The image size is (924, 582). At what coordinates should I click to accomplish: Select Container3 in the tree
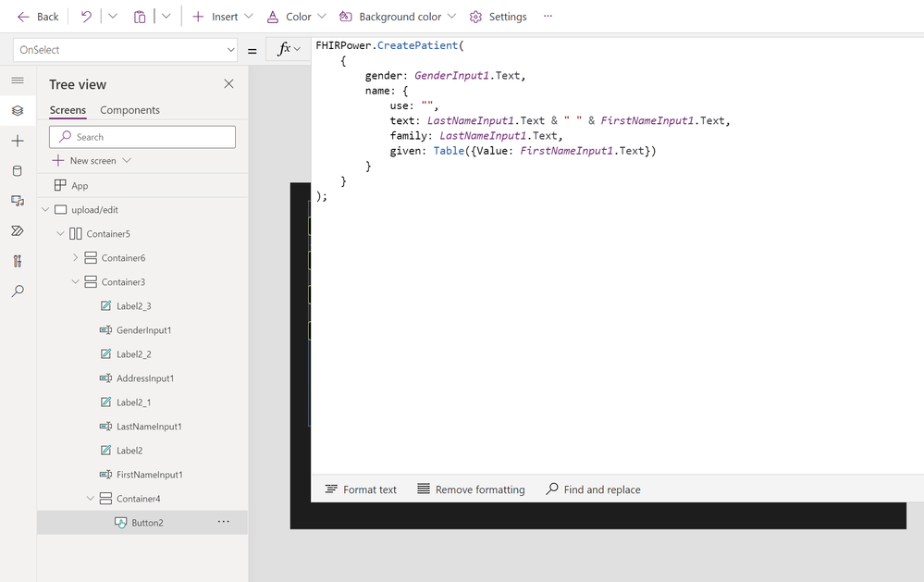(123, 282)
